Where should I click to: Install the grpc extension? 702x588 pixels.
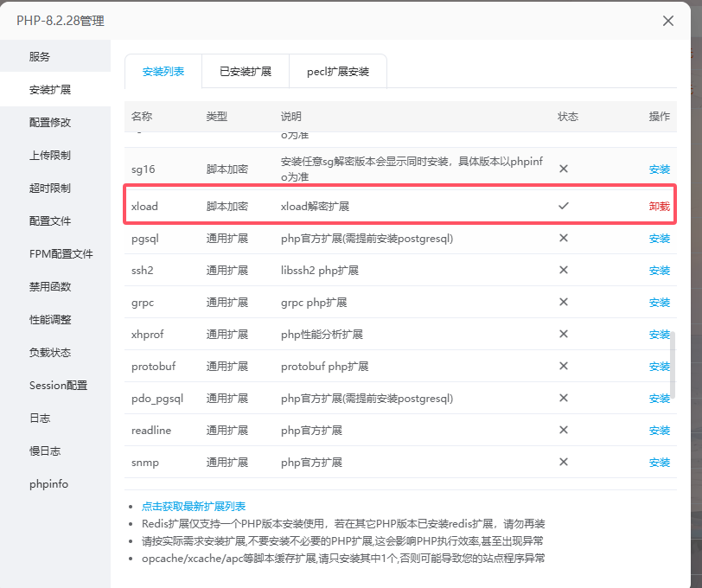tap(659, 303)
